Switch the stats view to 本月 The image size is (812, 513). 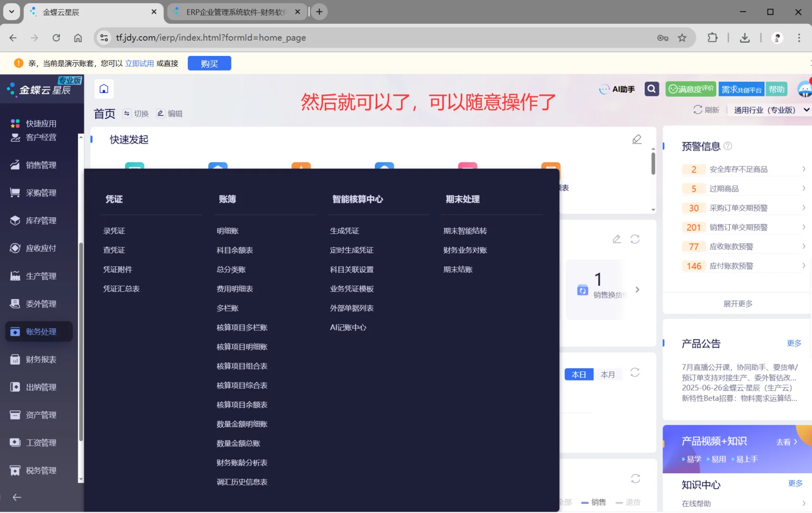(608, 374)
